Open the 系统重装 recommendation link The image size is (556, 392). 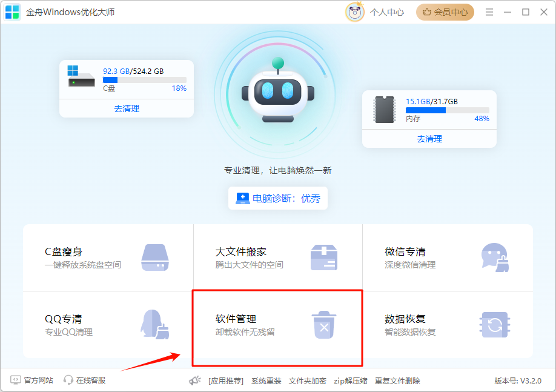[266, 381]
